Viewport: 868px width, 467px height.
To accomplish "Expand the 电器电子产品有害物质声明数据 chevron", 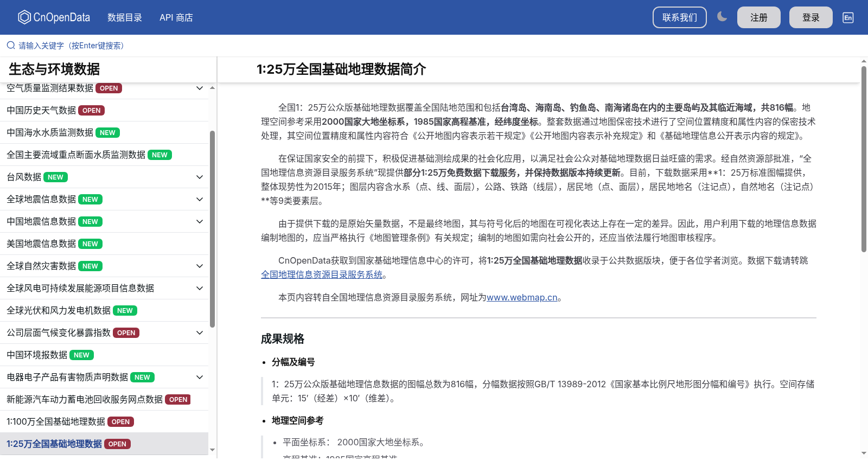I will (200, 377).
